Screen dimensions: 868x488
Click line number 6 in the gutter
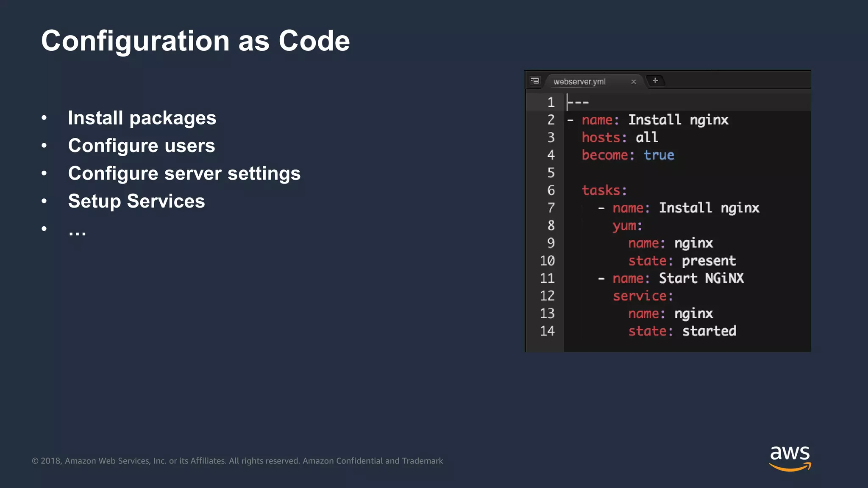click(551, 190)
